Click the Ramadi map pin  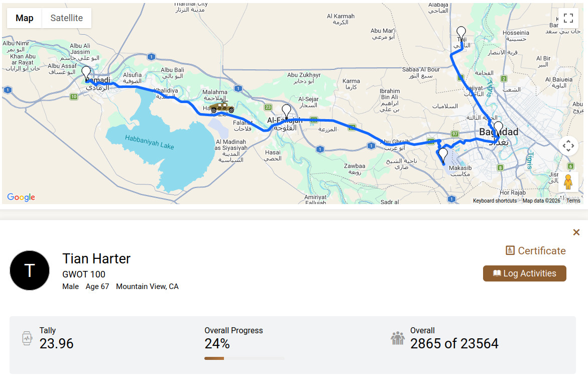pyautogui.click(x=86, y=73)
